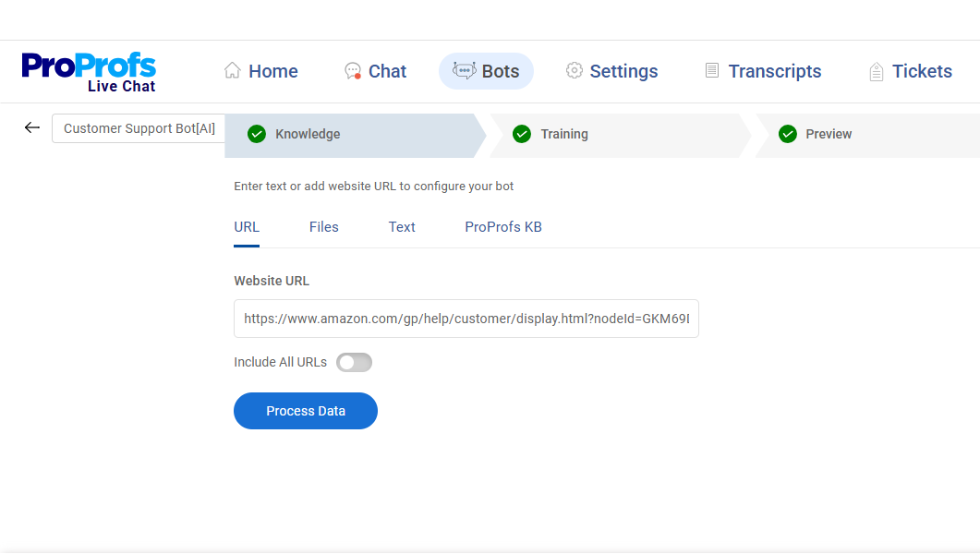Select the Text source tab
The height and width of the screenshot is (554, 980).
(x=402, y=226)
